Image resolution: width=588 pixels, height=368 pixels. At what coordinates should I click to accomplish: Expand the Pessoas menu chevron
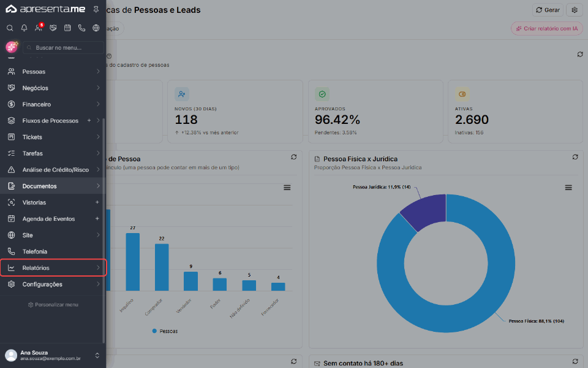point(98,71)
